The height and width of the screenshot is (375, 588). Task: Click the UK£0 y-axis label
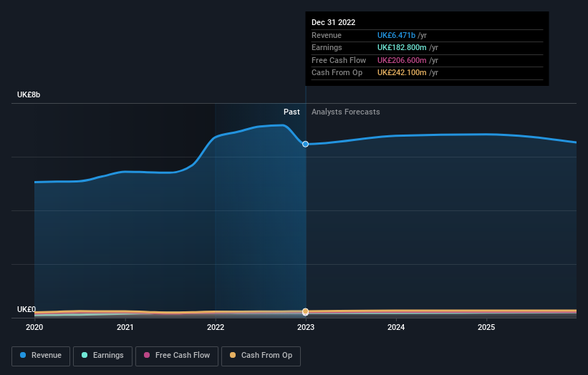[26, 309]
